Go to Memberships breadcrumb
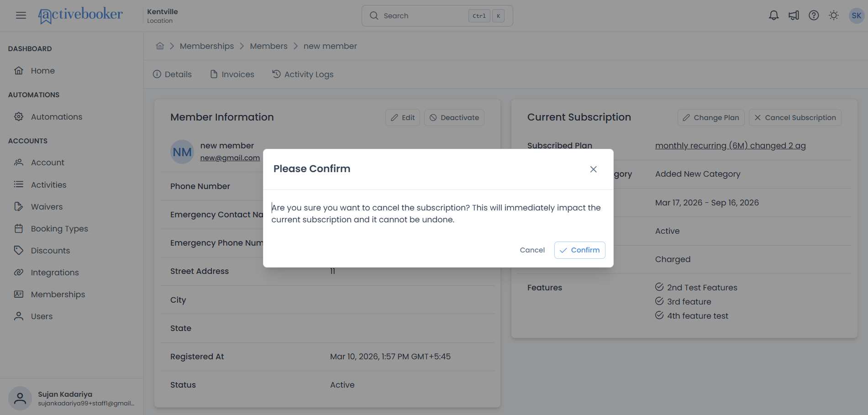868x415 pixels. pyautogui.click(x=207, y=46)
